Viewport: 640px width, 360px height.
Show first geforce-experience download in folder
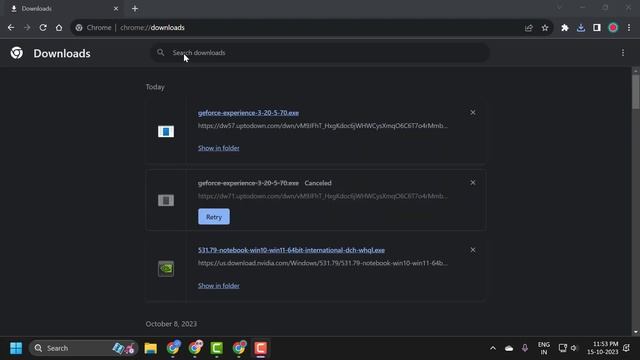[219, 148]
